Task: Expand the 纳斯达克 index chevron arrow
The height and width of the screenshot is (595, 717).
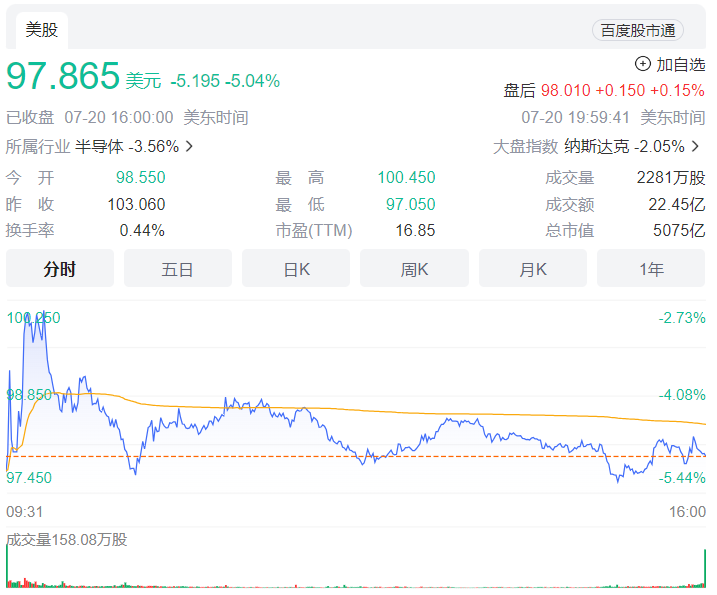Action: (x=696, y=146)
